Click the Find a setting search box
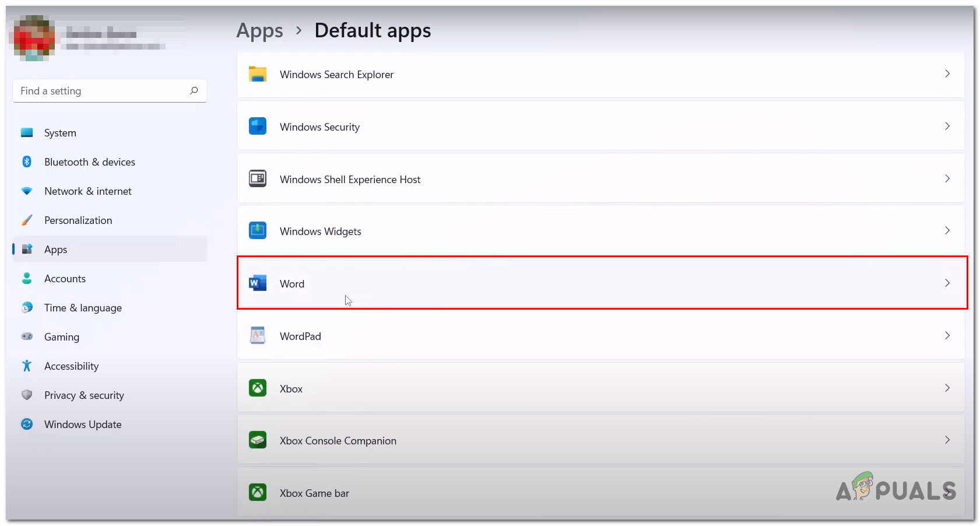 pyautogui.click(x=102, y=91)
